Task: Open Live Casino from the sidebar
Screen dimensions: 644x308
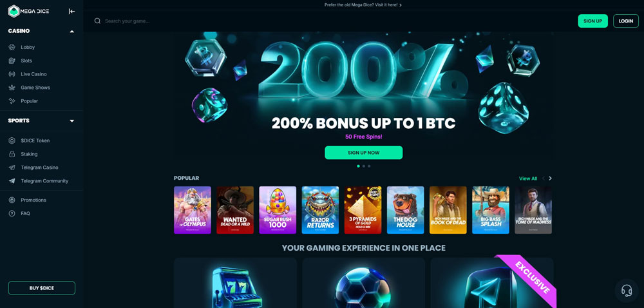Action: [x=33, y=74]
